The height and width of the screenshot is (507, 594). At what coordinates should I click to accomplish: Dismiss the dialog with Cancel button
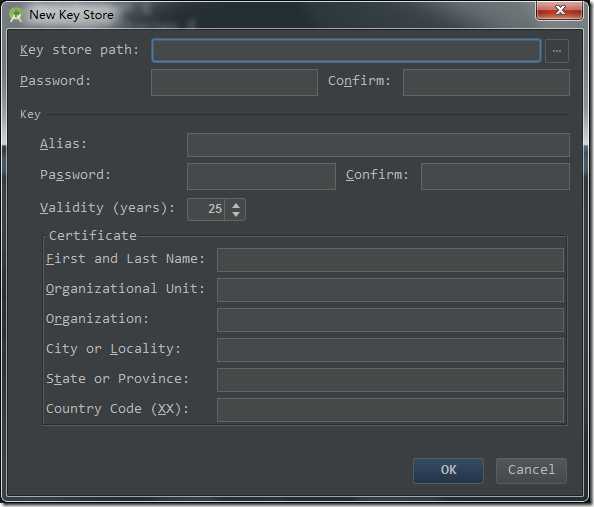click(x=531, y=470)
